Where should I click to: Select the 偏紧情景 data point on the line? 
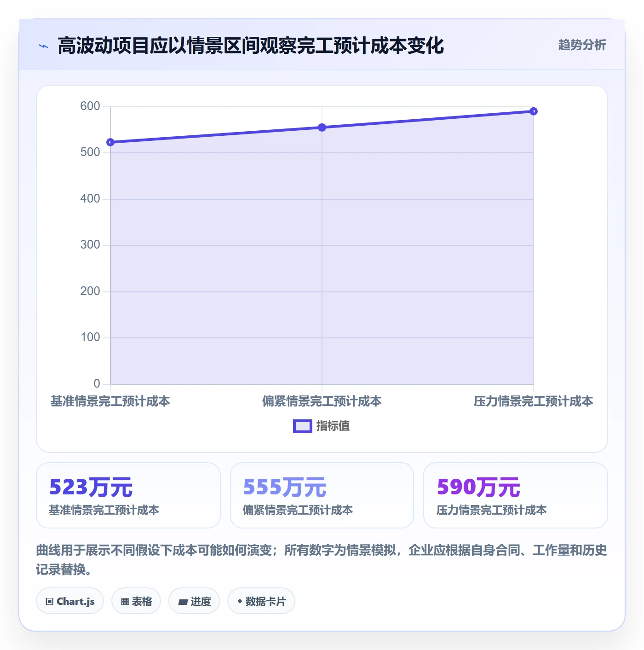(322, 128)
